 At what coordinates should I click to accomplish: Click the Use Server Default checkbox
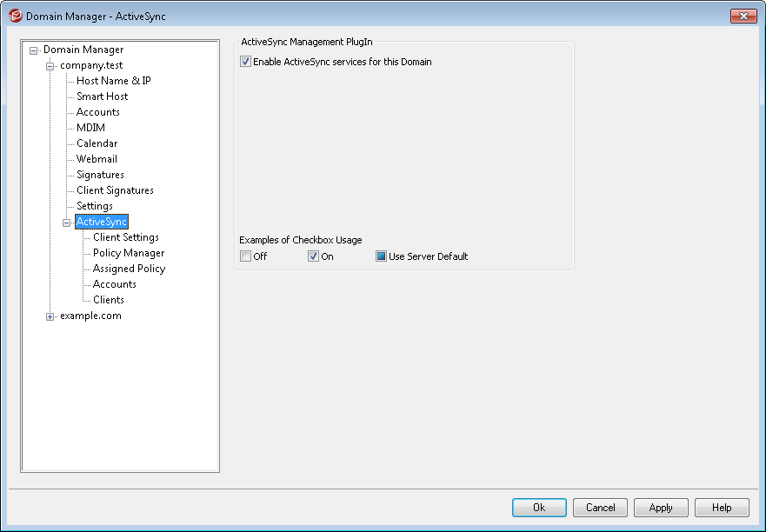[x=382, y=256]
